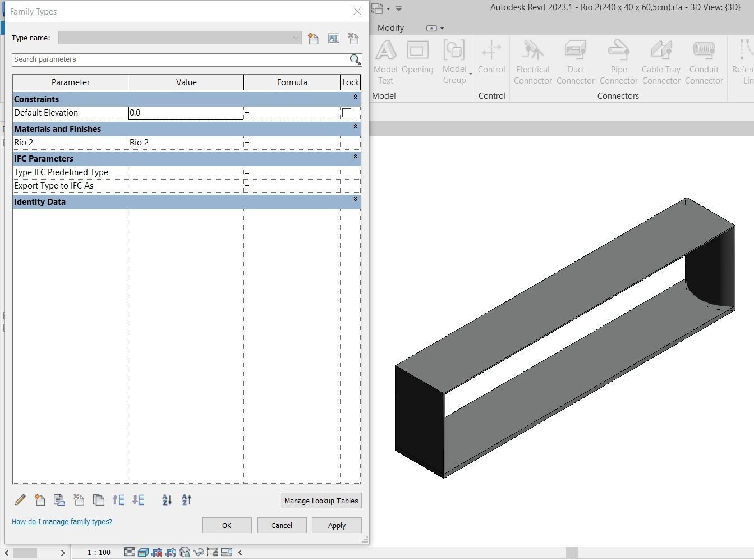Click the Export Type to IFC As value cell
754x560 pixels.
pos(186,186)
